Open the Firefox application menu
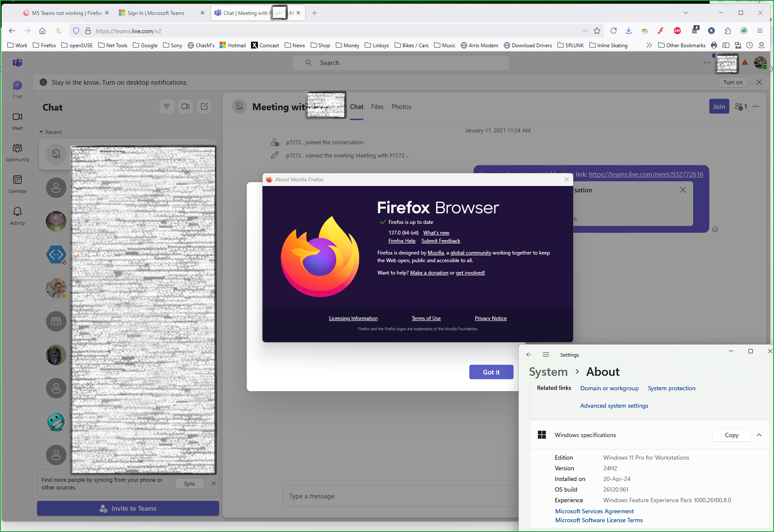The height and width of the screenshot is (532, 774). (x=760, y=31)
